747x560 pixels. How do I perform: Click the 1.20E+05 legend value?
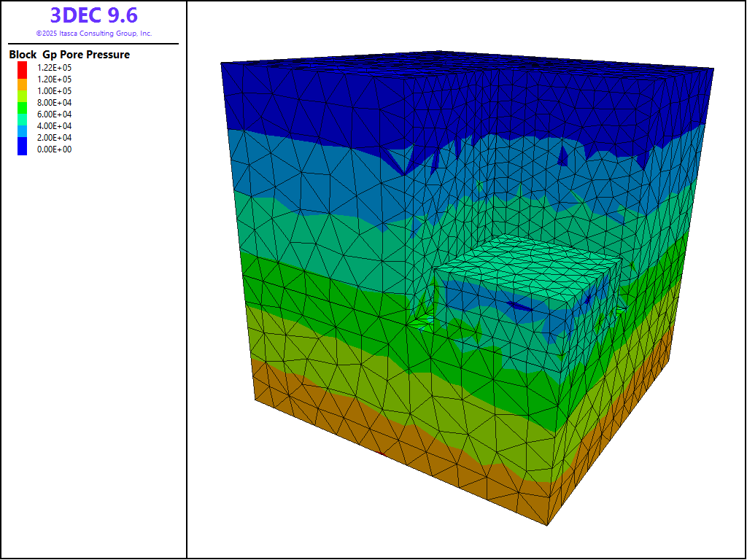[x=54, y=79]
